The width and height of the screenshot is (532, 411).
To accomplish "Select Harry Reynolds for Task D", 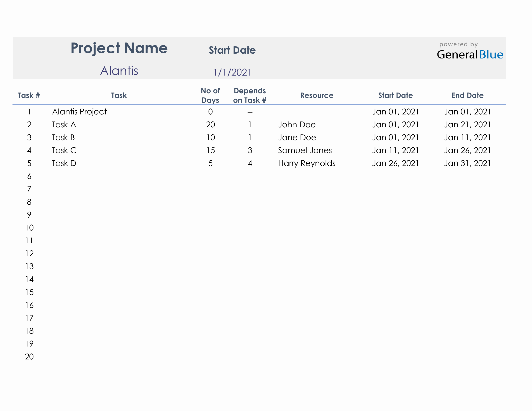I will click(x=307, y=163).
